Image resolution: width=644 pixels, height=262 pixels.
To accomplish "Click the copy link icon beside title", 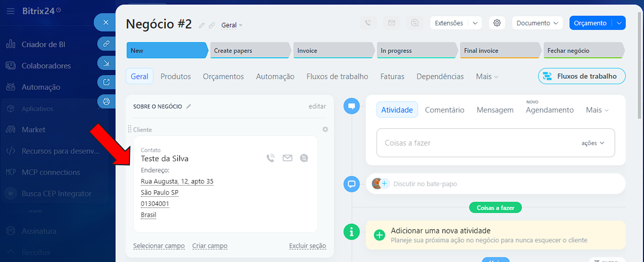I will [212, 25].
